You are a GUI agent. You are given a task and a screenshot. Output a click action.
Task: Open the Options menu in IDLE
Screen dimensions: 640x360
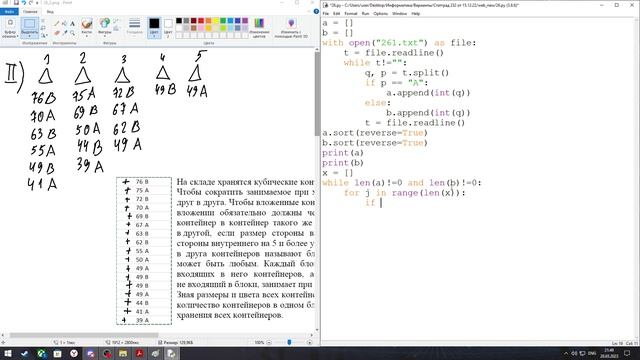(x=380, y=13)
